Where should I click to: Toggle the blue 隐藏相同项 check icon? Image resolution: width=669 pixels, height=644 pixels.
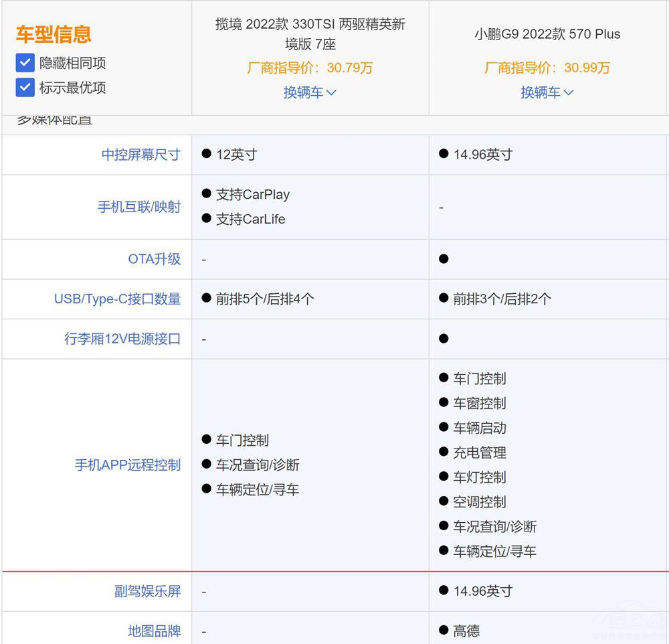click(x=23, y=63)
